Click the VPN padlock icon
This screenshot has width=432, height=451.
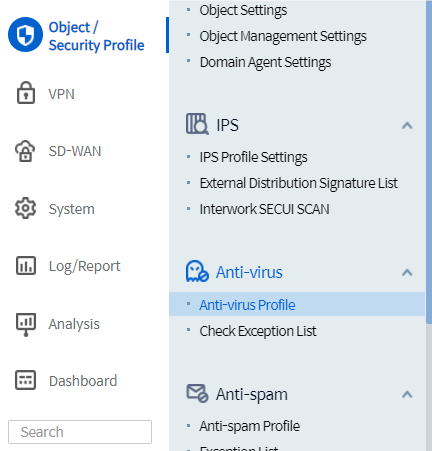(x=26, y=93)
